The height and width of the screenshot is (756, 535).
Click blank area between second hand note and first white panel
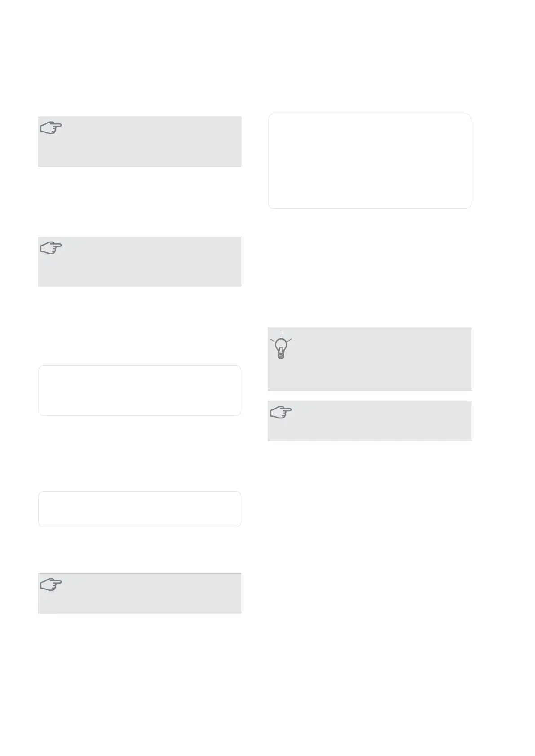pos(140,326)
